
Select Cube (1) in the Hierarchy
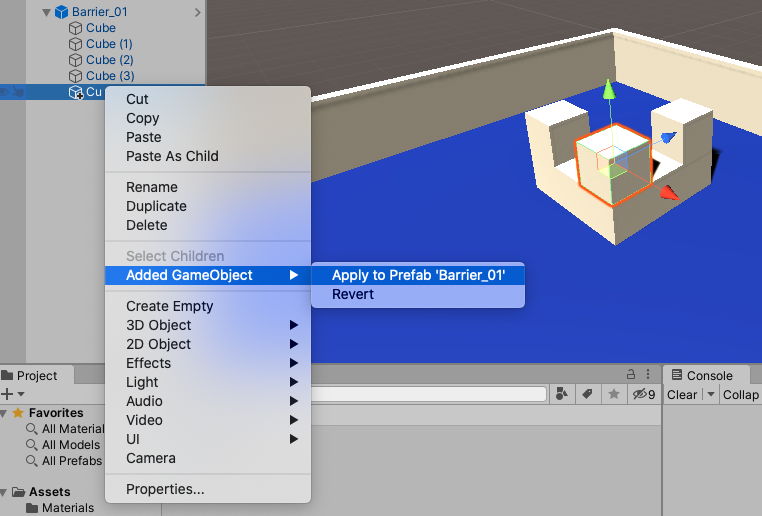(x=109, y=44)
